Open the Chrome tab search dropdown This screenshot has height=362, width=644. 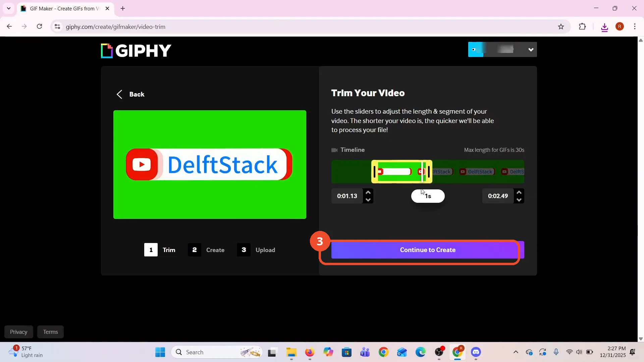tap(9, 8)
